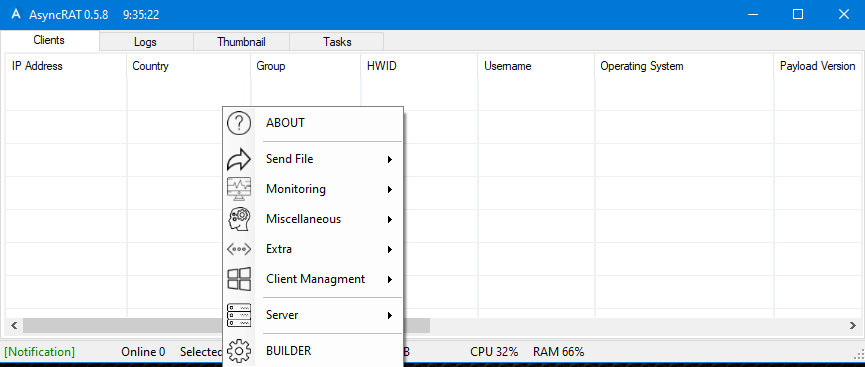Click the Extra angle-brackets dots icon

click(239, 249)
